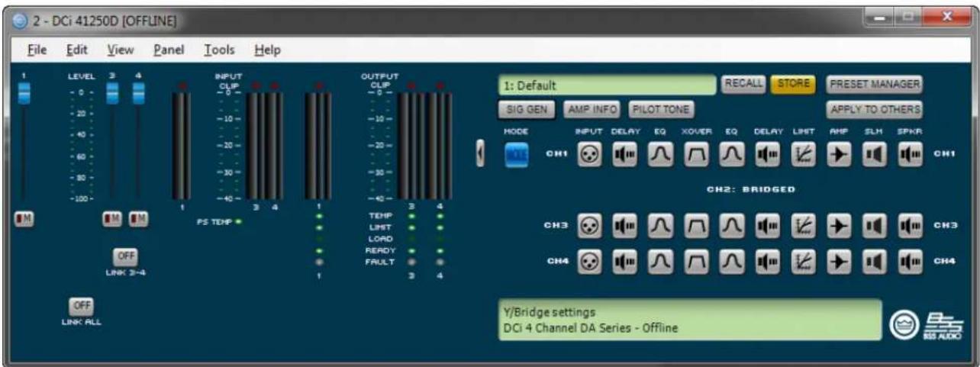Screen dimensions: 980x367
Task: Open PILOT TONE settings
Action: click(x=661, y=109)
